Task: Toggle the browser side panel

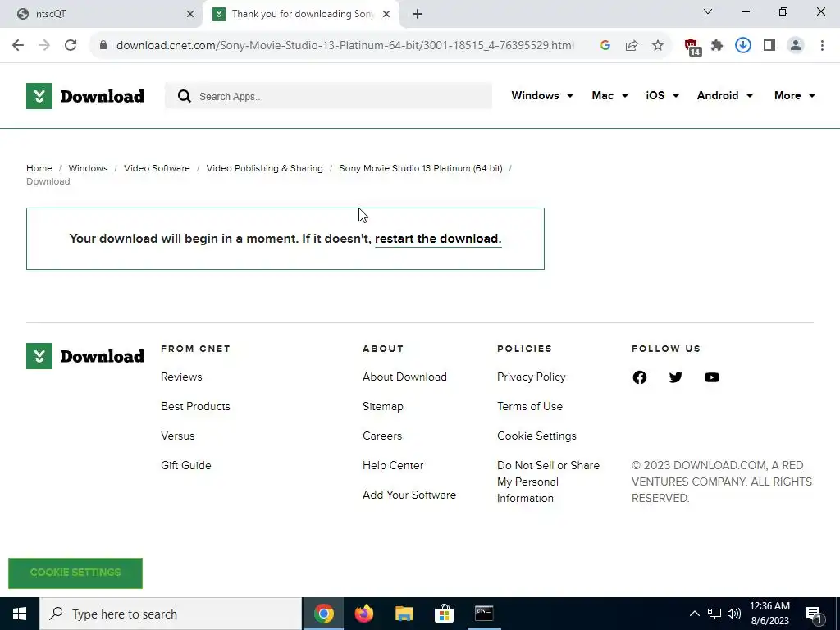Action: (769, 46)
